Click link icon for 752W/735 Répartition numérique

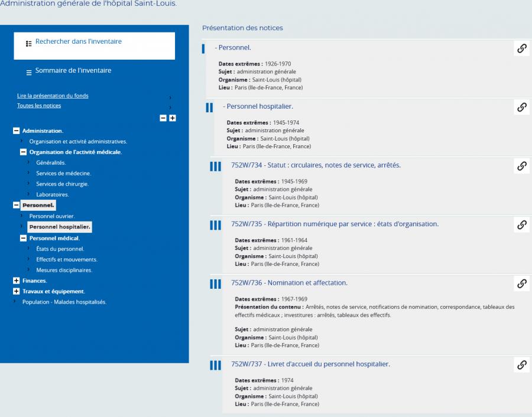tap(522, 225)
